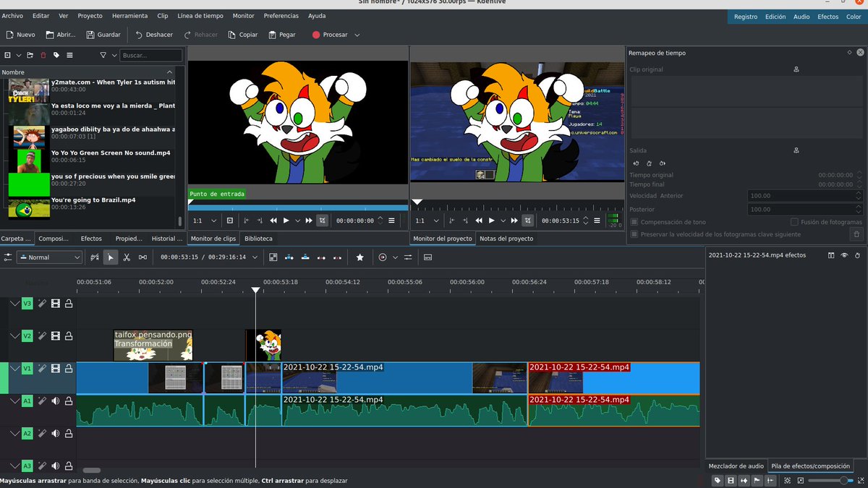868x488 pixels.
Task: Fast forward in the project monitor
Action: pos(514,221)
